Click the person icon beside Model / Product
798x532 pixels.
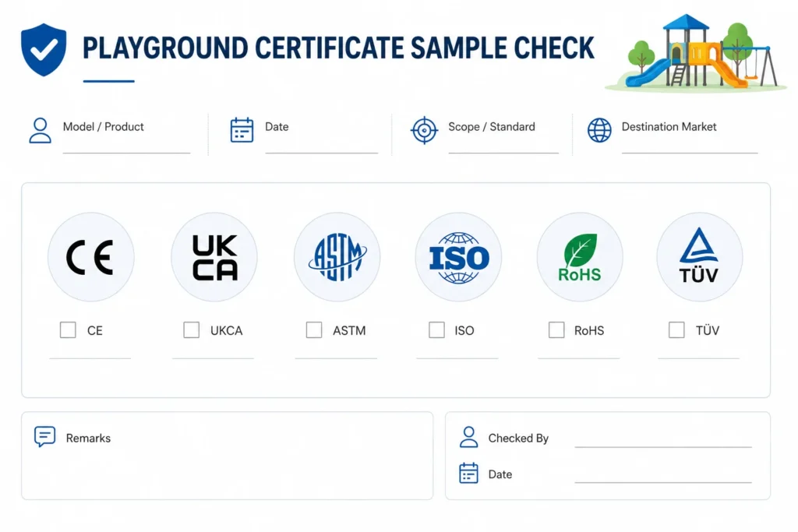click(41, 131)
